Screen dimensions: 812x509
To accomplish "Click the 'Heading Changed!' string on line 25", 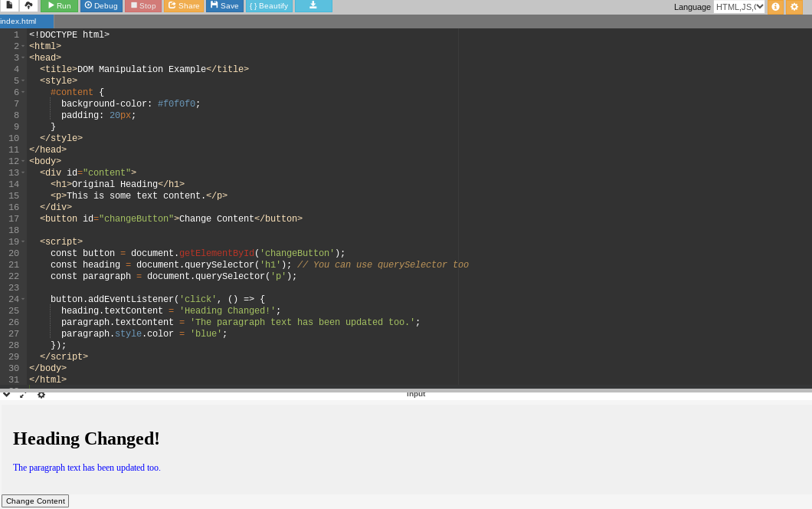I will (x=228, y=310).
